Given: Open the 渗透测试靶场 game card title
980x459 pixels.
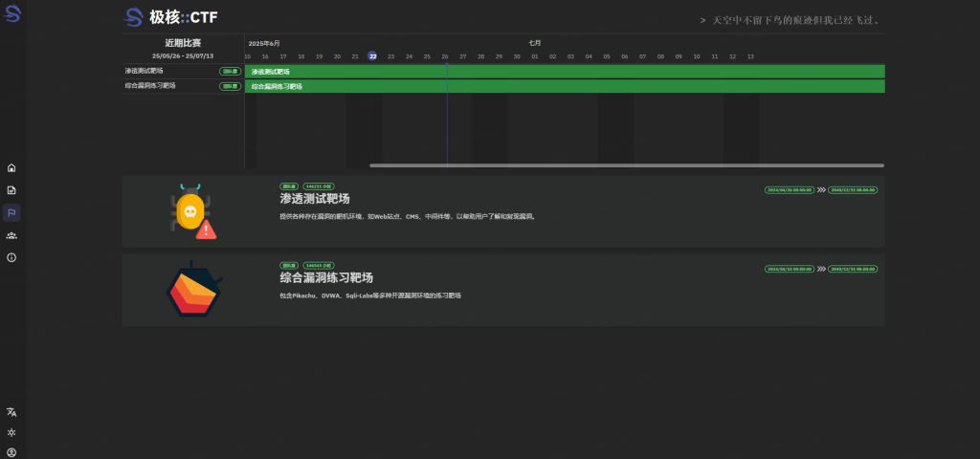Looking at the screenshot, I should (315, 199).
